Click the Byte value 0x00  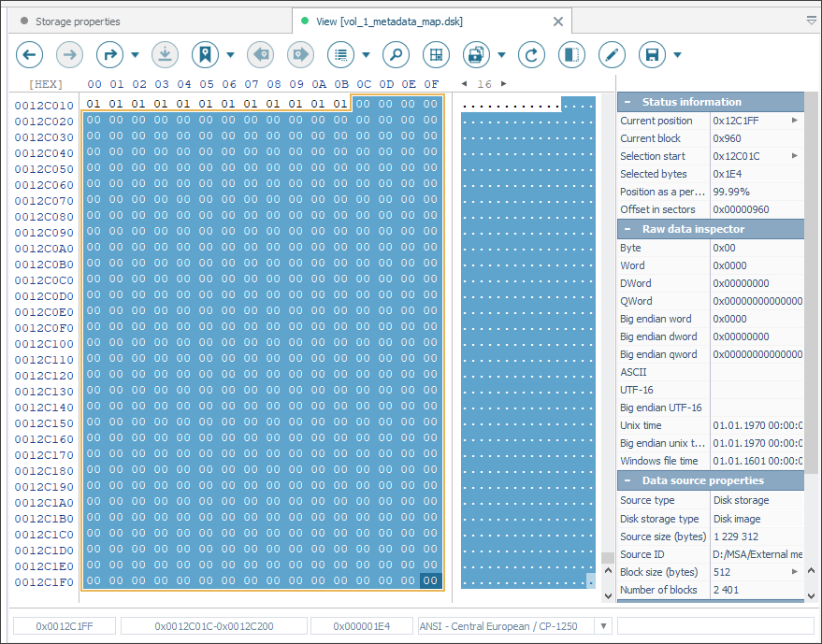[x=724, y=248]
